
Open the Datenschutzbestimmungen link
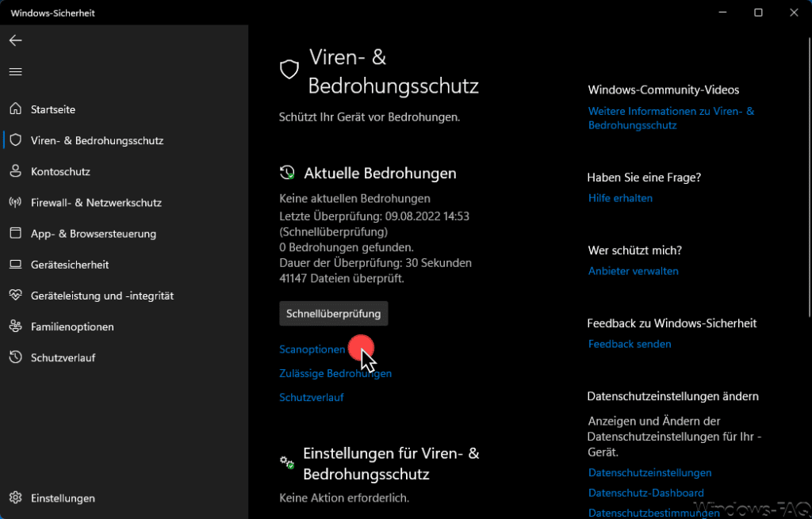(x=653, y=513)
